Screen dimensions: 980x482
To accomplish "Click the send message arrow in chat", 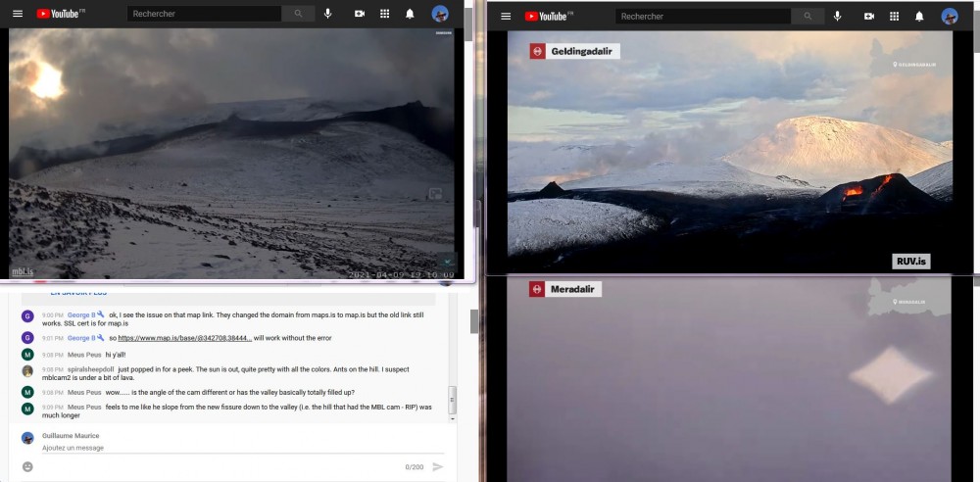I will [x=437, y=466].
